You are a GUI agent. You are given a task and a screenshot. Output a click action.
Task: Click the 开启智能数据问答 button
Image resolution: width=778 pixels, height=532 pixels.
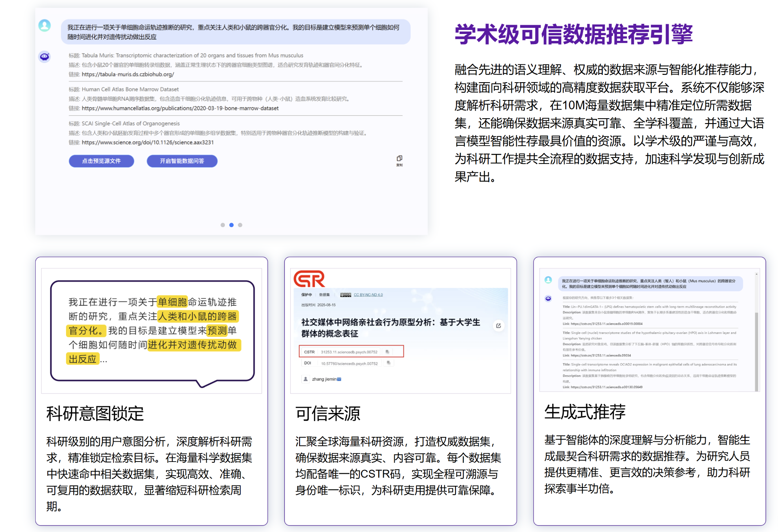182,161
